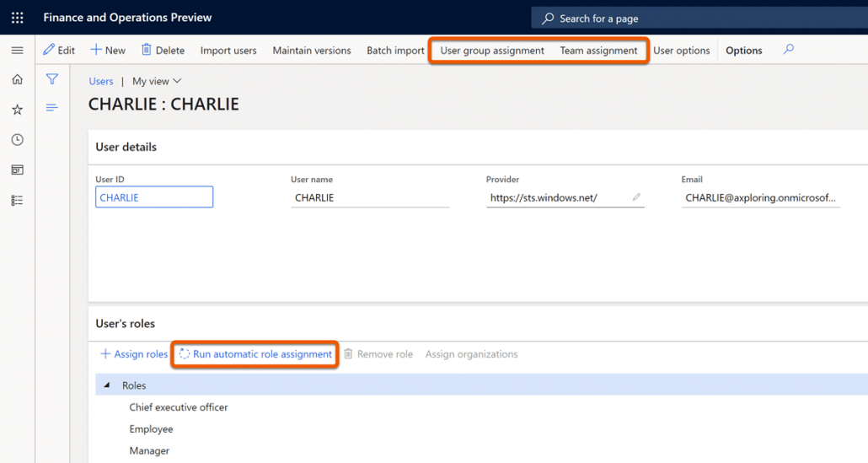Click the User ID field CHARLIE
The height and width of the screenshot is (463, 868).
(154, 197)
